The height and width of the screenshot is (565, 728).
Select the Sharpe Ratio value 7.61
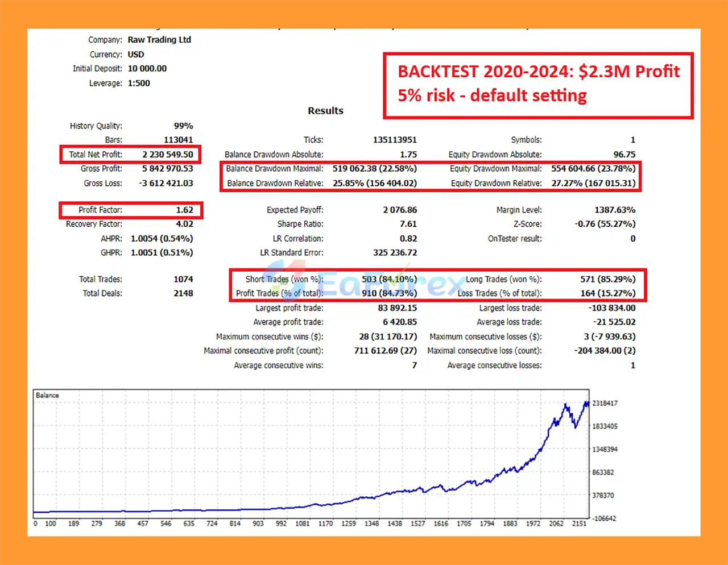408,224
